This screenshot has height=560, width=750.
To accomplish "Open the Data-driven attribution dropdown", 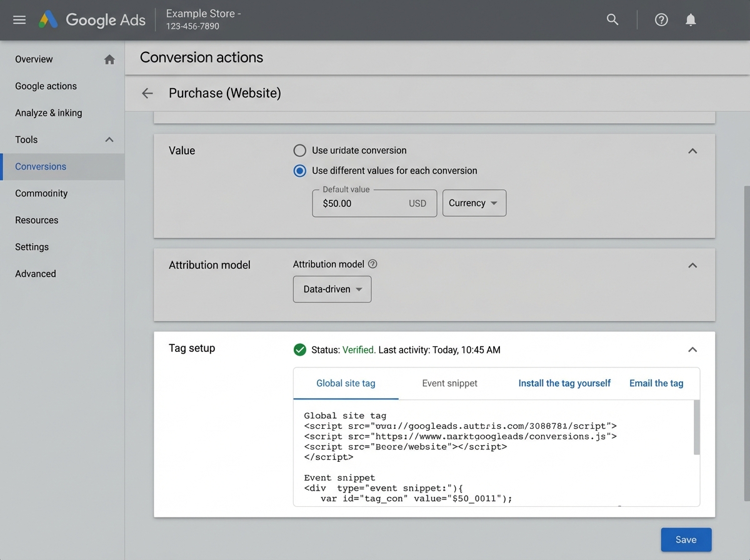I will [x=332, y=289].
